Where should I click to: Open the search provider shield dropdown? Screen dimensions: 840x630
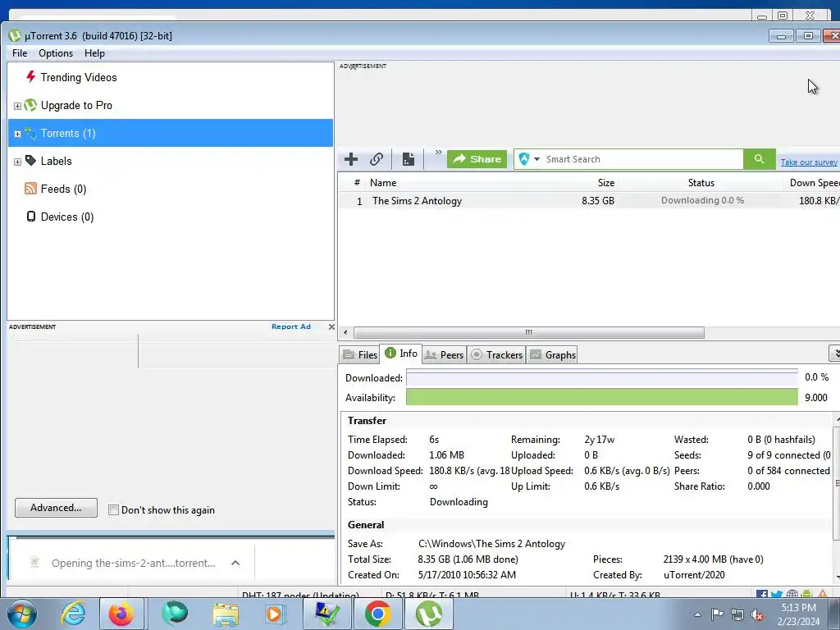529,159
